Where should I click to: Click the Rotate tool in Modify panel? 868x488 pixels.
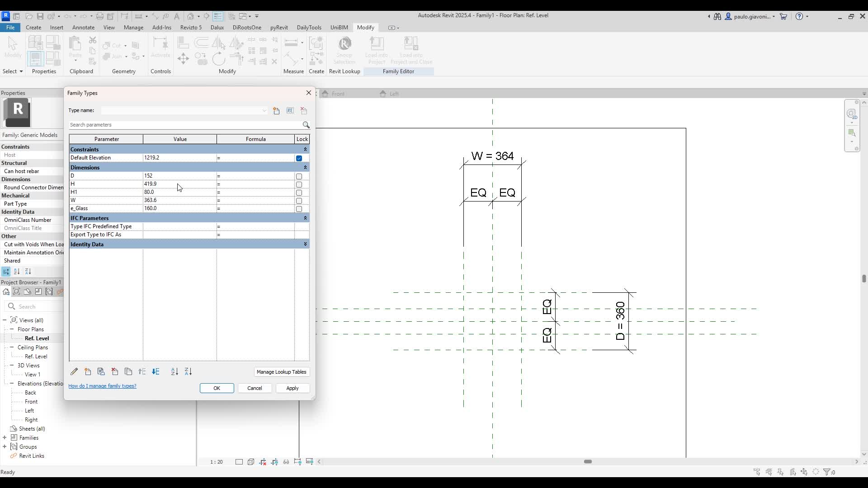219,58
